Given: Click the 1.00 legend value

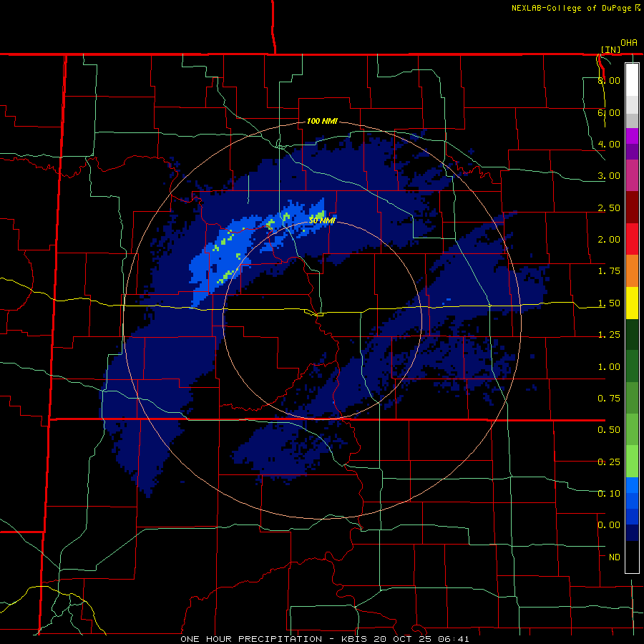Looking at the screenshot, I should tap(609, 367).
